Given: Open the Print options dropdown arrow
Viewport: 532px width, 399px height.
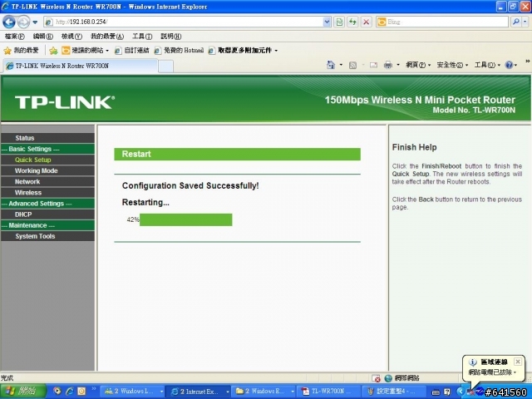Looking at the screenshot, I should click(397, 65).
